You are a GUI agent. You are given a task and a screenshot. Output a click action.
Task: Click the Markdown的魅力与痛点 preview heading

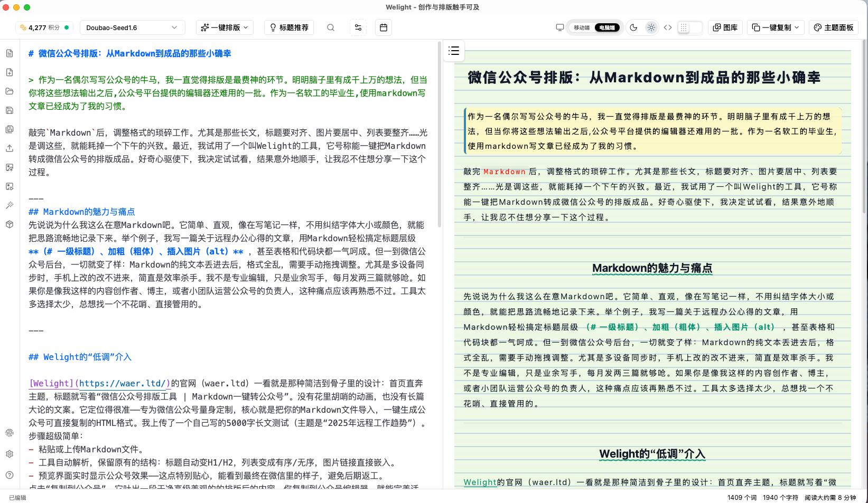(x=652, y=268)
